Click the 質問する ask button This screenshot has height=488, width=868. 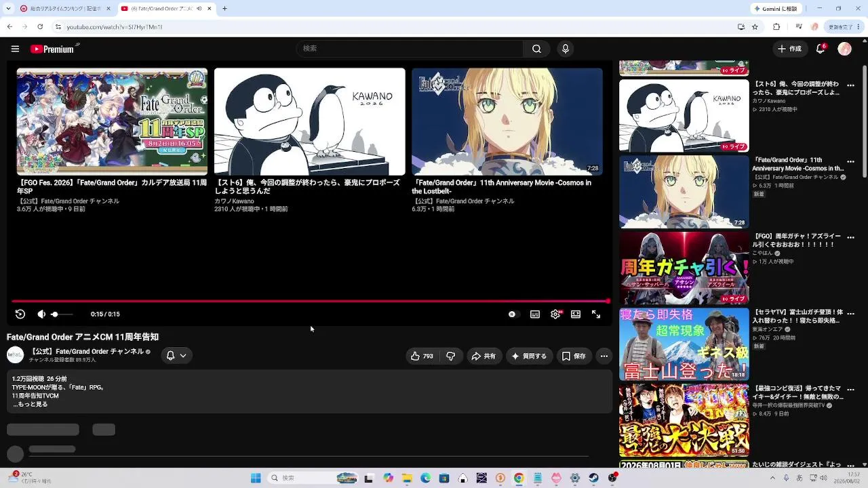(529, 356)
